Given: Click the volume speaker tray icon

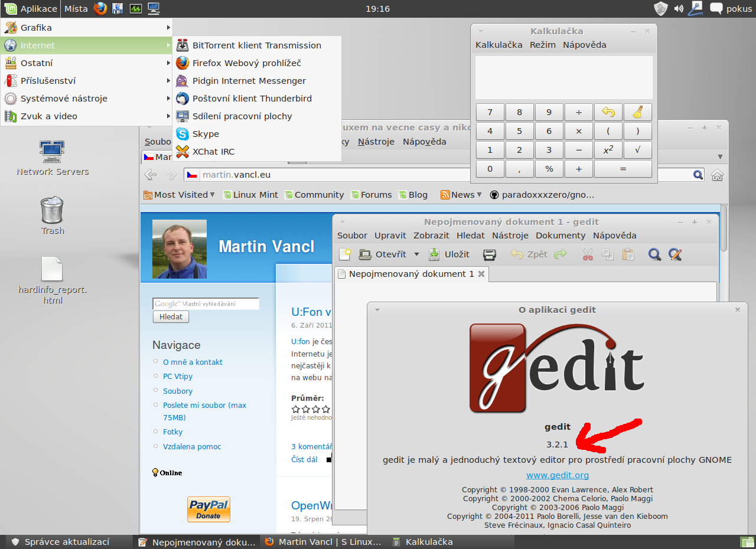Looking at the screenshot, I should coord(679,8).
